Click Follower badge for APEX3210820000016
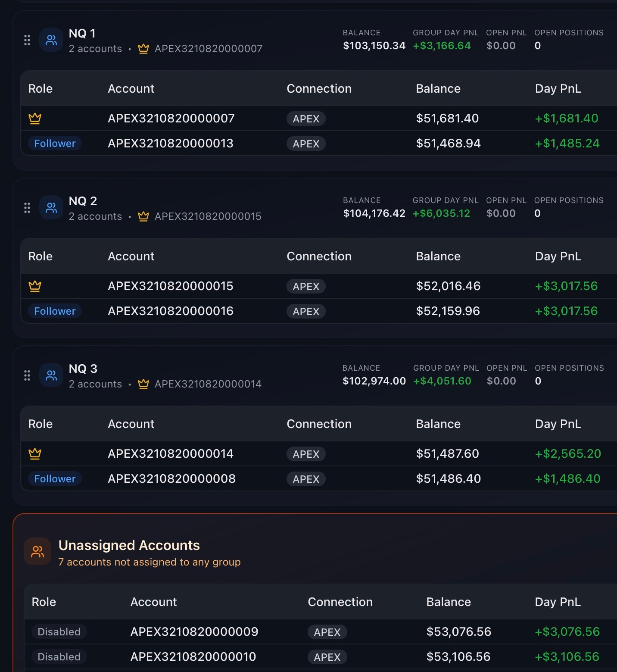 [x=55, y=311]
